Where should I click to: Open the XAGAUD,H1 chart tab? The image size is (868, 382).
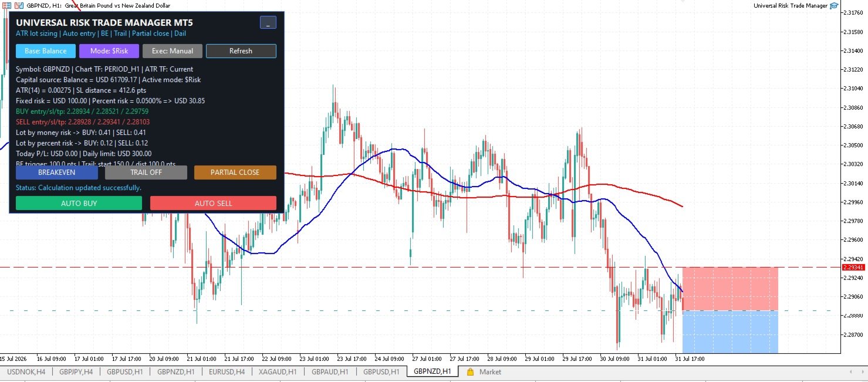tap(278, 371)
